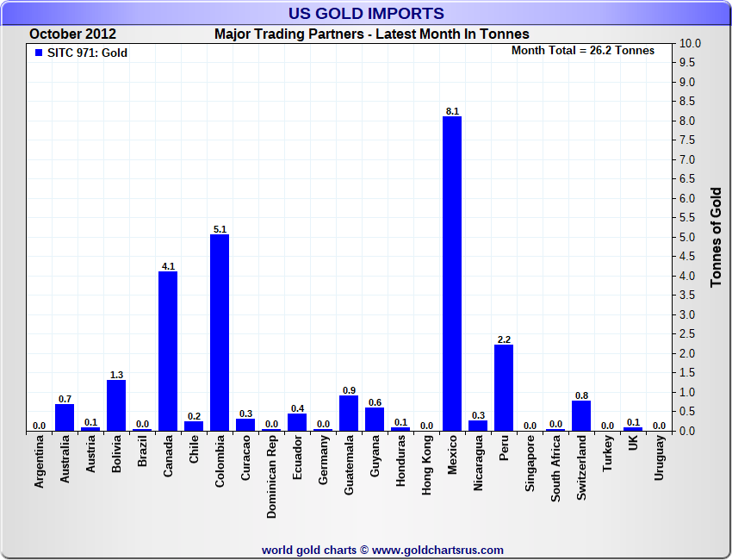Select the Australia bar showing 0.7
This screenshot has height=560, width=732.
(x=65, y=418)
